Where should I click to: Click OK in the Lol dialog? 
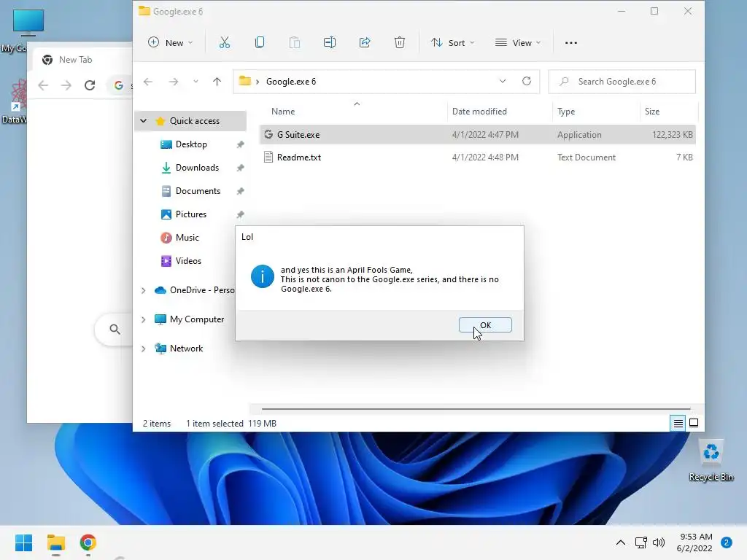[x=485, y=325]
